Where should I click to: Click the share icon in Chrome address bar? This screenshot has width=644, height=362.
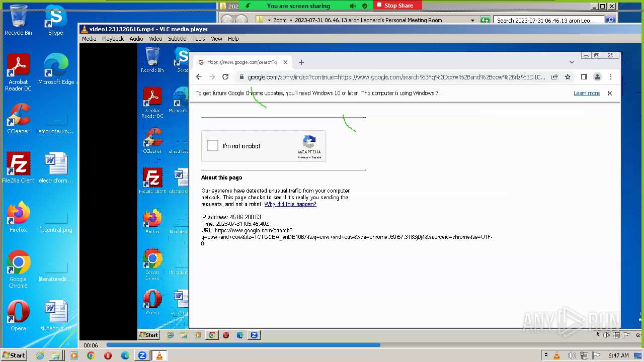554,77
